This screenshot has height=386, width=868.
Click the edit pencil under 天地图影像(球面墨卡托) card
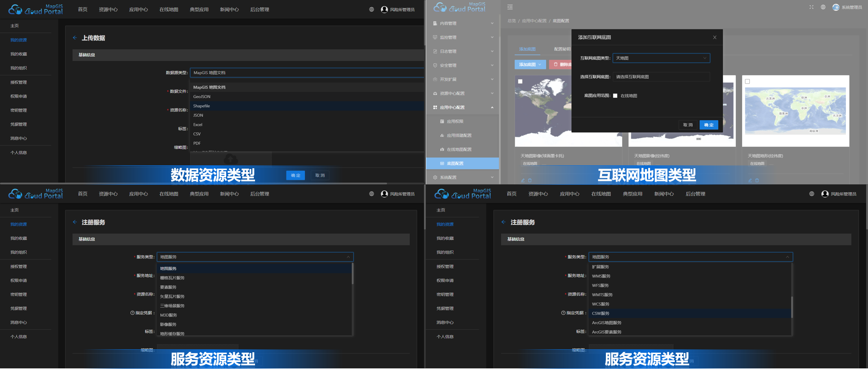[x=523, y=180]
